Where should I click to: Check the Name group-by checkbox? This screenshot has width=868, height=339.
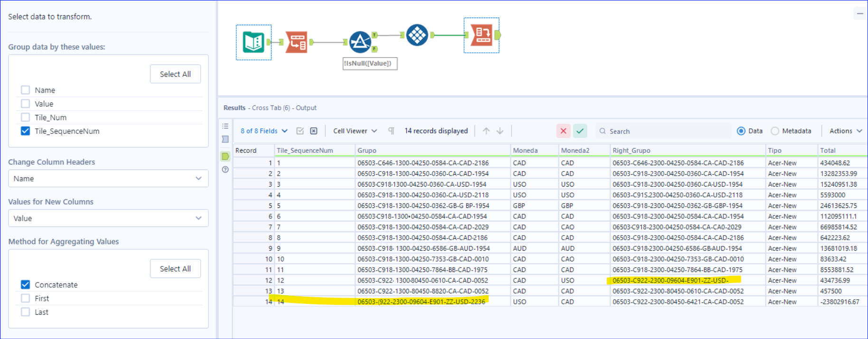[26, 90]
